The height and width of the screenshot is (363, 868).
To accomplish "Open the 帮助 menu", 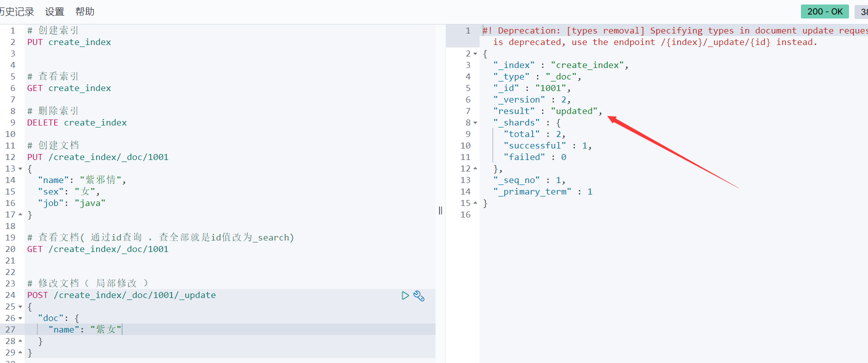I will [85, 11].
